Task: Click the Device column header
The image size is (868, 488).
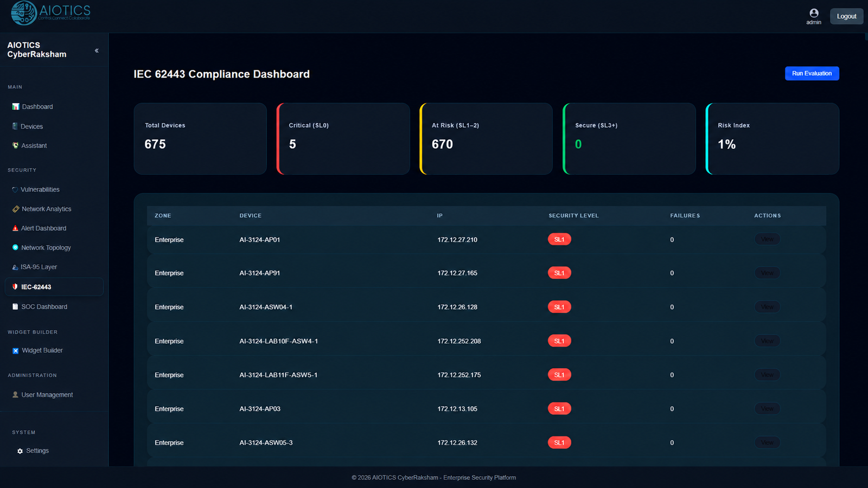Action: coord(251,216)
